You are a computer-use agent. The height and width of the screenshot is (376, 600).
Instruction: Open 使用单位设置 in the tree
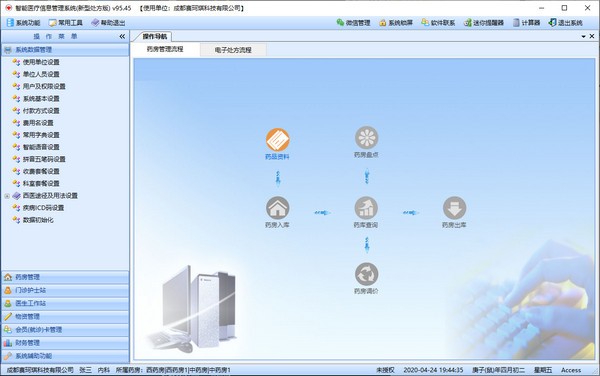(x=41, y=62)
